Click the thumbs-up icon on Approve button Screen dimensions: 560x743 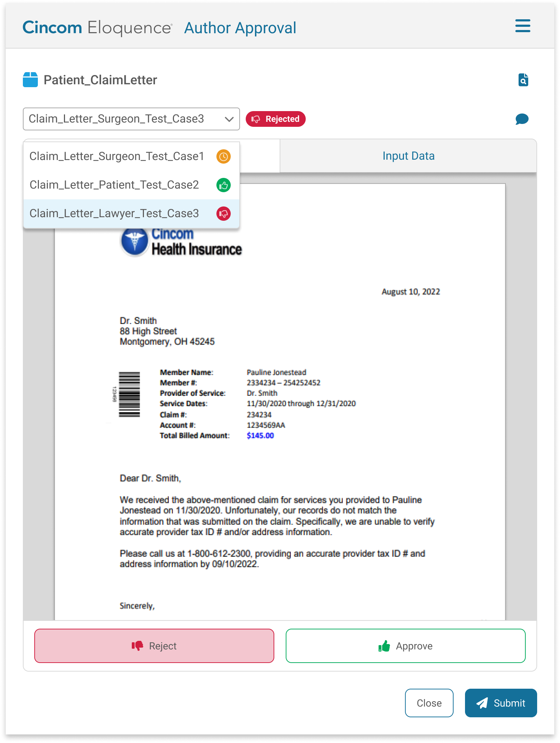click(x=384, y=645)
